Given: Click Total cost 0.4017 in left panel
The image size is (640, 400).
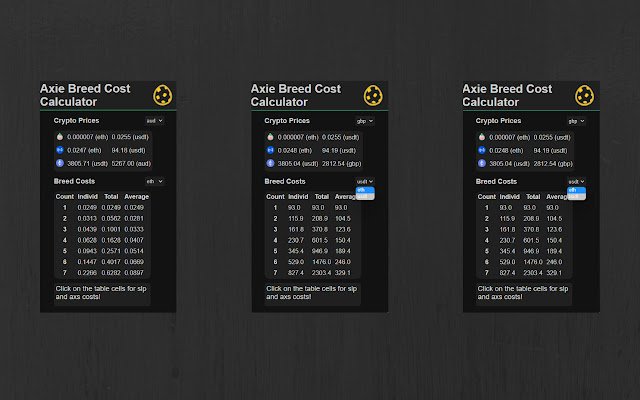Looking at the screenshot, I should tap(111, 262).
